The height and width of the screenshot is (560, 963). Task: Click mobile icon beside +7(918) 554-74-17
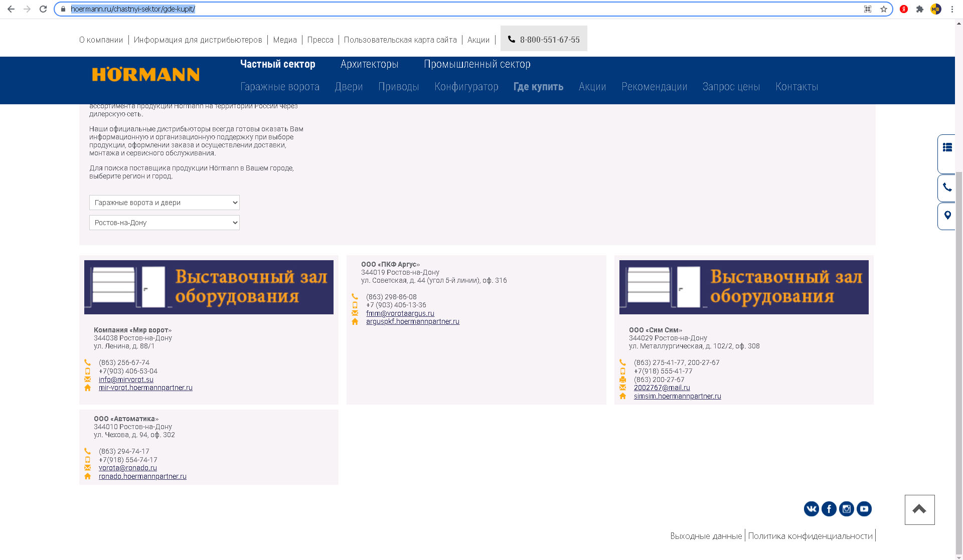87,460
